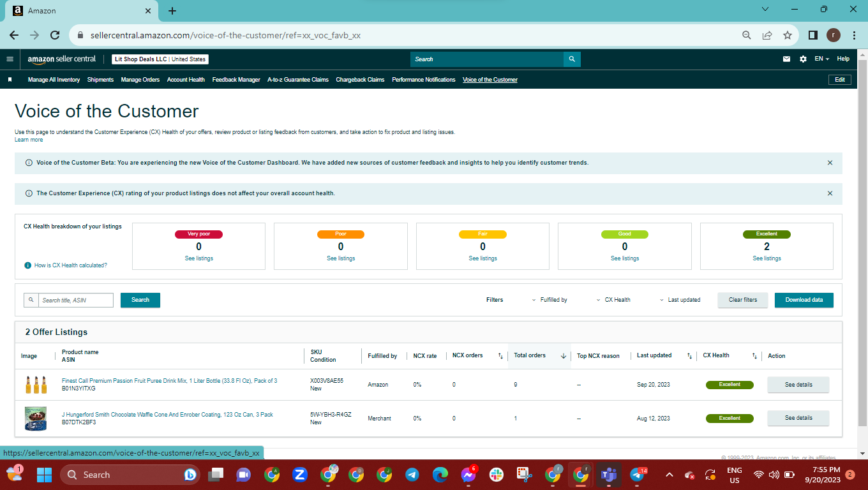Open Account Health
This screenshot has width=868, height=490.
tap(186, 80)
